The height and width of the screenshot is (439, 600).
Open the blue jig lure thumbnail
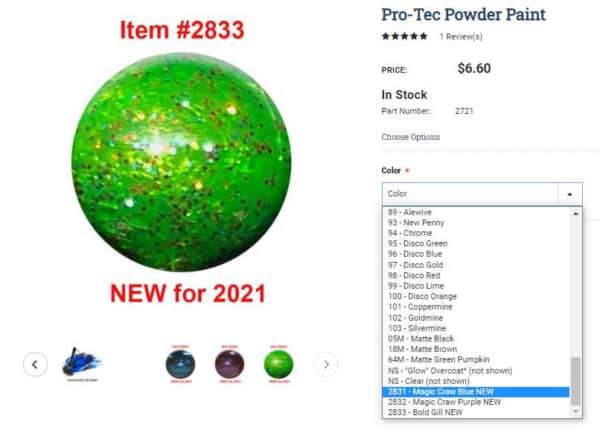tap(82, 364)
